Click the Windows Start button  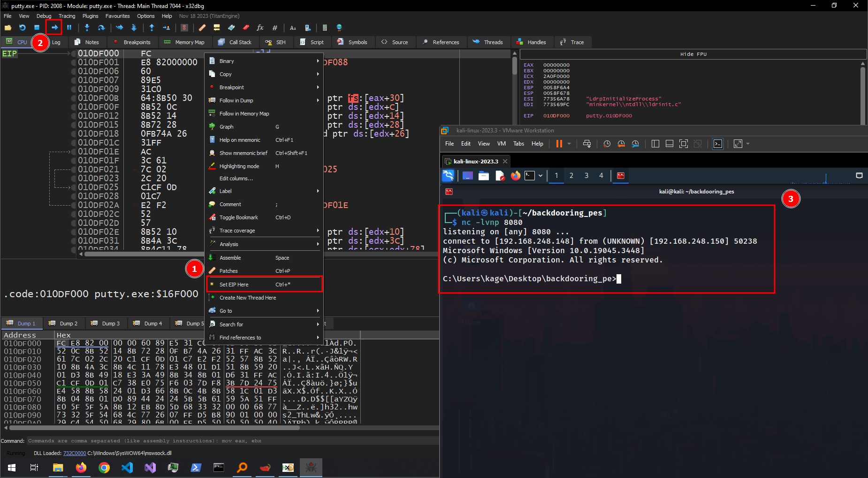12,468
